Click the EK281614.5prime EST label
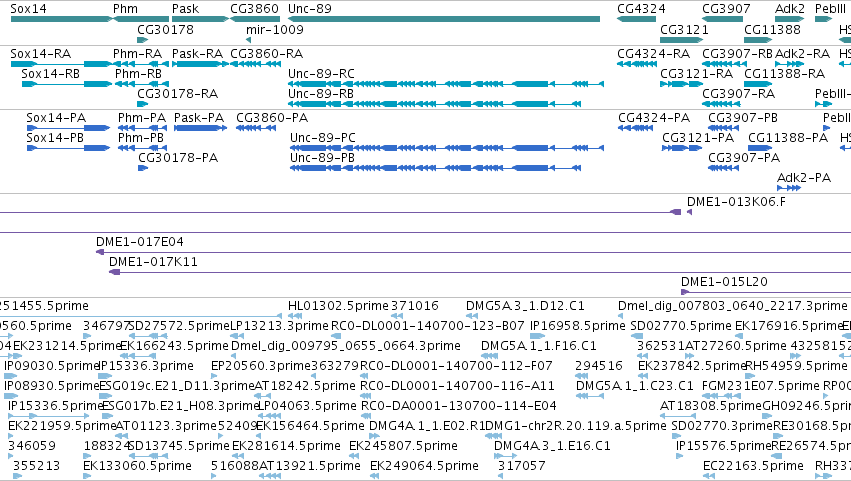Viewport: 851px width, 481px height. pyautogui.click(x=287, y=446)
